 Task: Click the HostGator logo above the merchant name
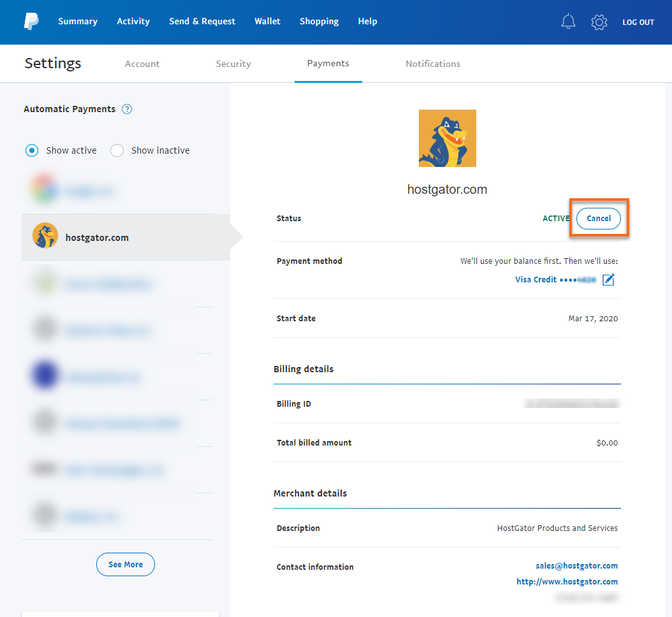coord(447,138)
